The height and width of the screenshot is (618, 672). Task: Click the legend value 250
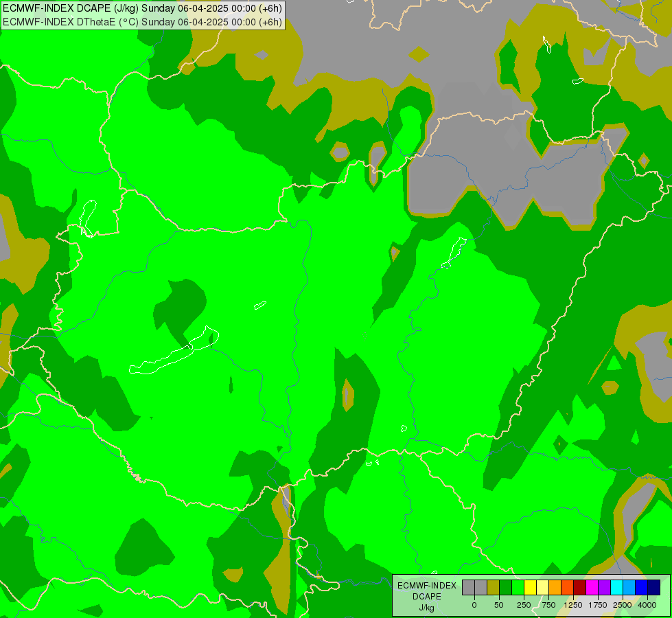pos(524,605)
